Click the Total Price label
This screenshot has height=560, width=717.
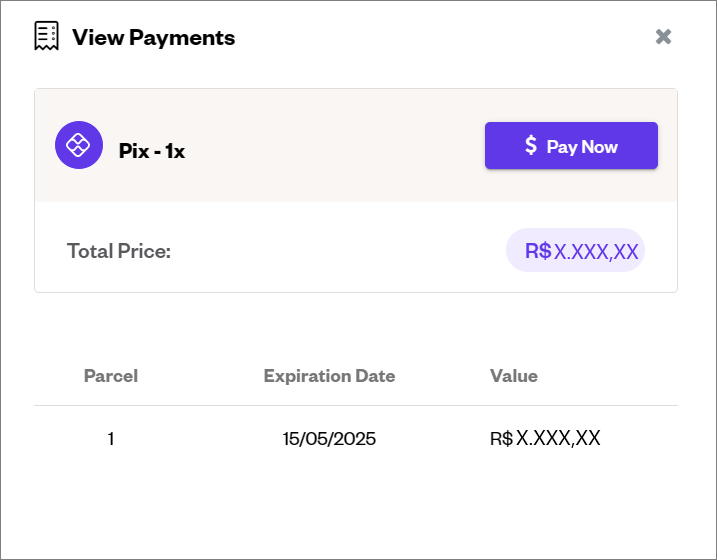[119, 251]
